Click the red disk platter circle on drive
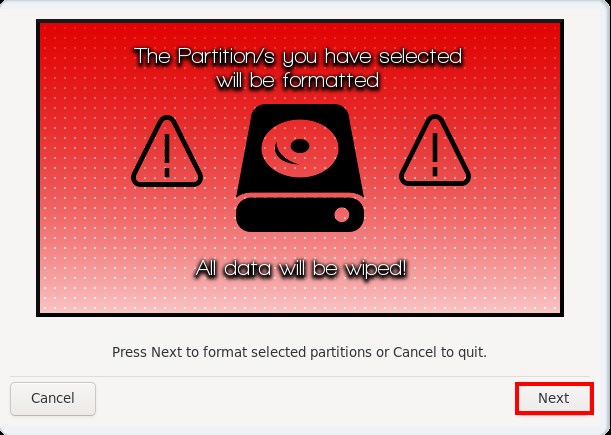 pyautogui.click(x=300, y=148)
